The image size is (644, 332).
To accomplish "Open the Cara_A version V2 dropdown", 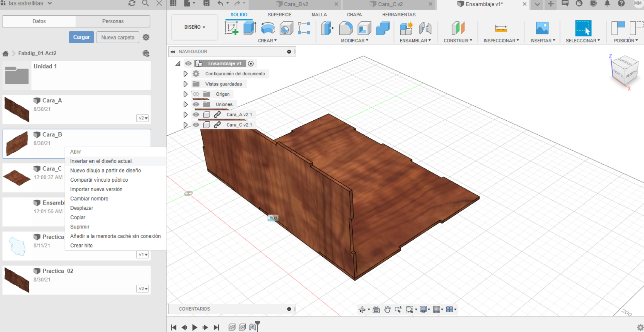I will (143, 118).
